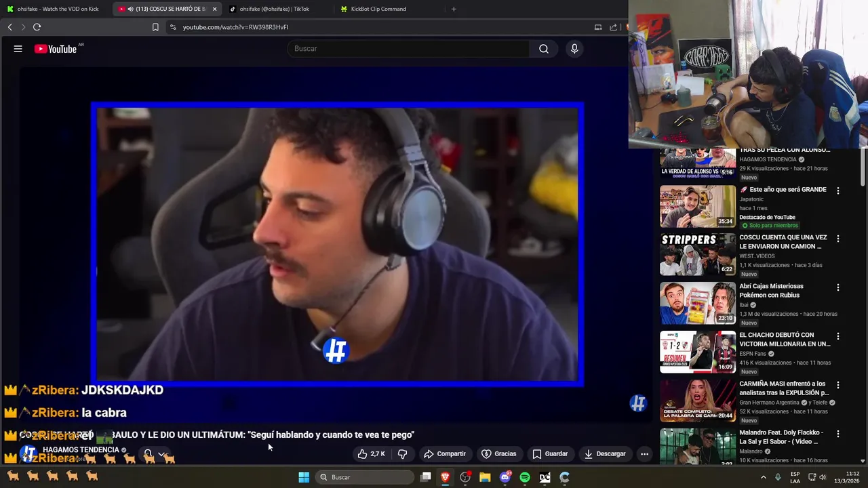This screenshot has height=488, width=868.
Task: Click the site settings icon beside URL
Action: (x=173, y=27)
